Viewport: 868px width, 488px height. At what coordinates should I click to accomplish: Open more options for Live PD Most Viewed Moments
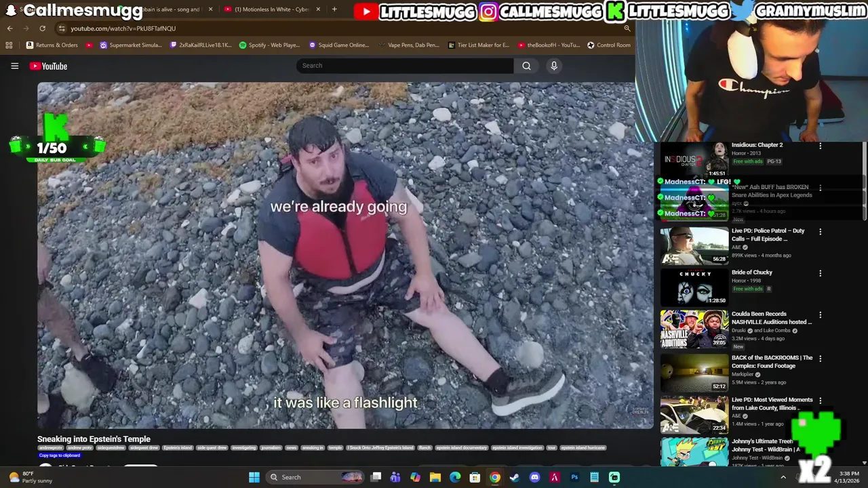[x=820, y=401]
